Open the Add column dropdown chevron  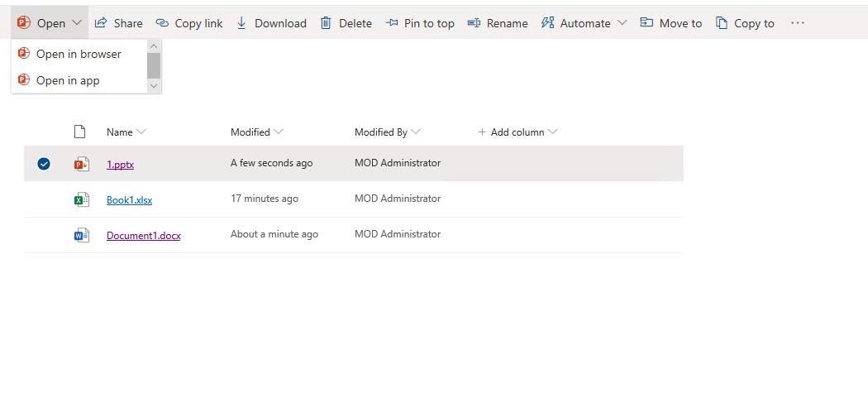click(x=552, y=132)
